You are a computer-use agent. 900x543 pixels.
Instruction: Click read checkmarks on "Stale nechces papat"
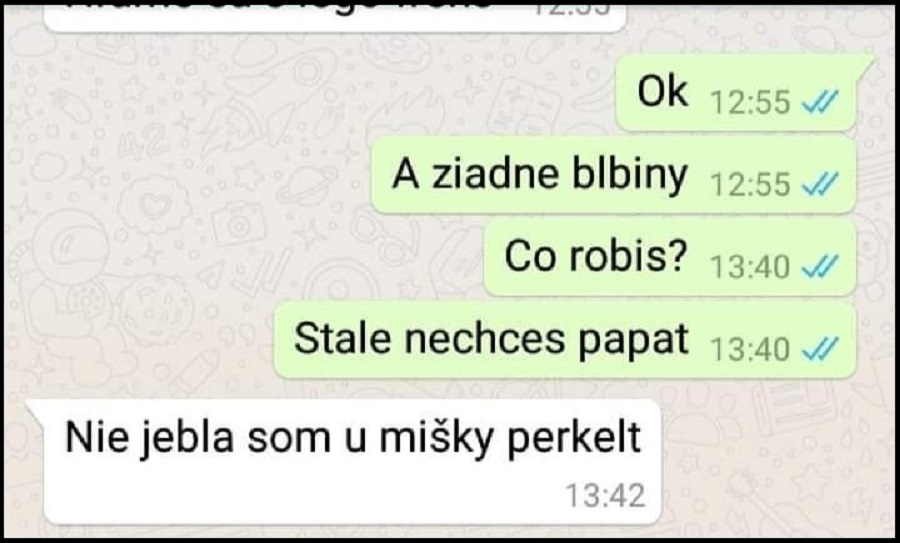click(820, 350)
